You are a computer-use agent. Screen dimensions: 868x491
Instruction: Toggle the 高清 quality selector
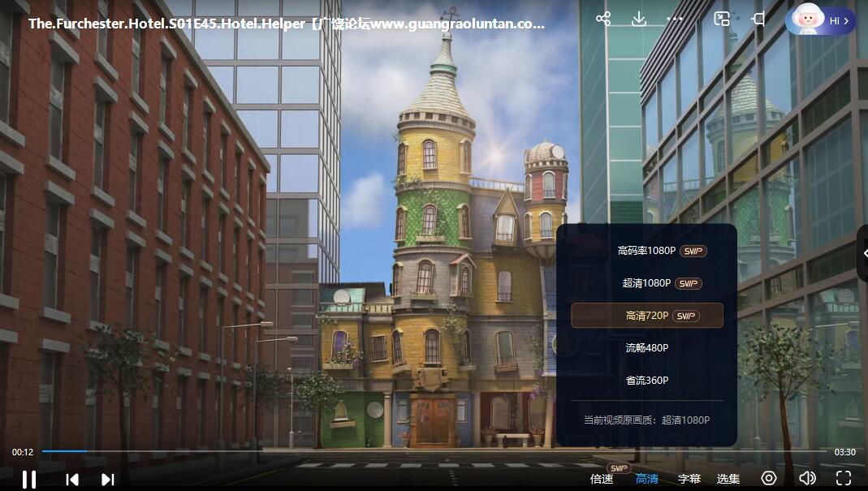click(646, 480)
